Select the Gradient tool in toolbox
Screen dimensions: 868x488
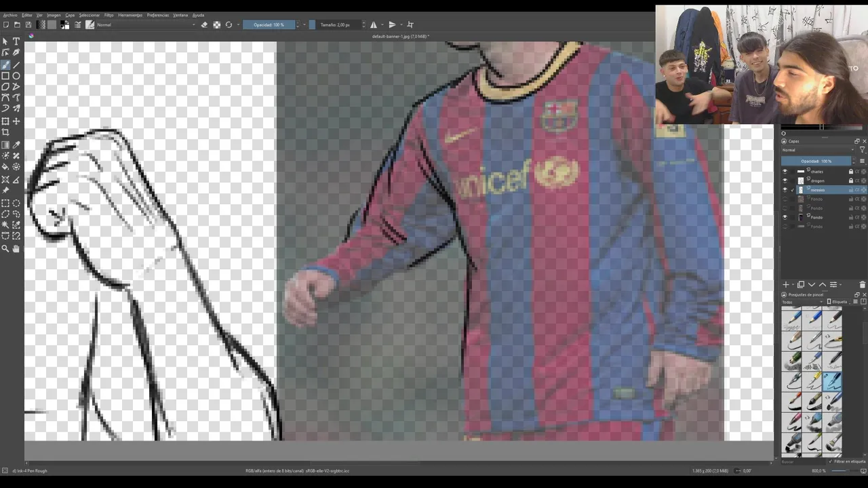point(5,145)
